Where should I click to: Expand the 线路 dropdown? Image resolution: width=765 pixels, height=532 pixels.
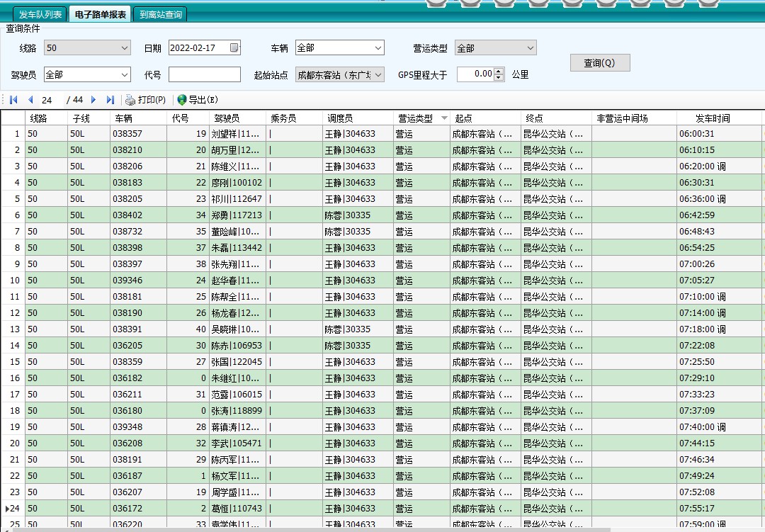click(125, 48)
